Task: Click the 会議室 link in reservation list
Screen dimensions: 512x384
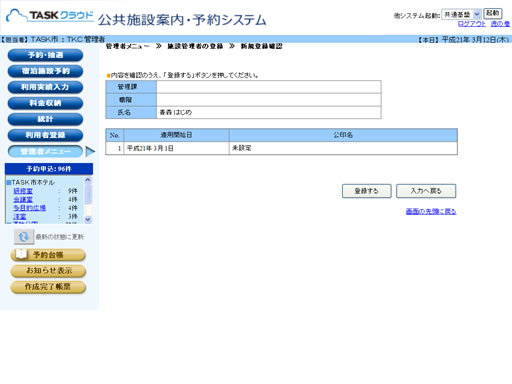Action: point(23,200)
